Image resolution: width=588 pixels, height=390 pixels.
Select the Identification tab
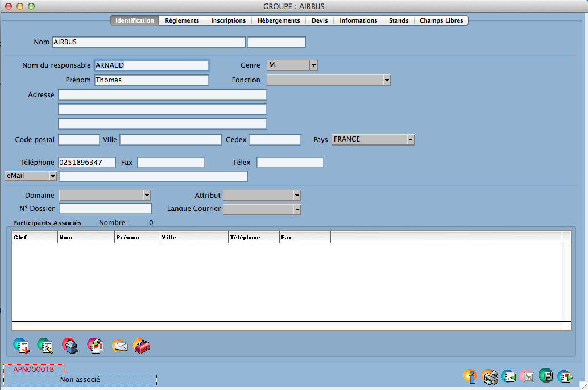135,20
